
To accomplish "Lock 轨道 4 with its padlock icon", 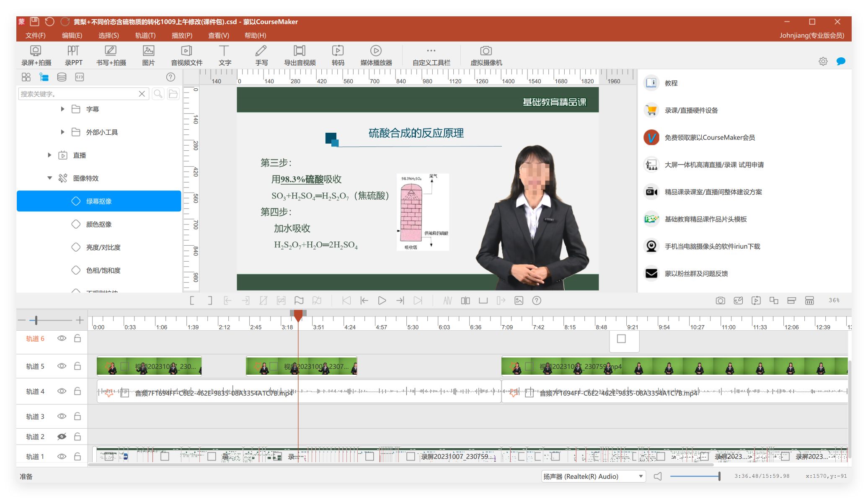I will (x=77, y=391).
